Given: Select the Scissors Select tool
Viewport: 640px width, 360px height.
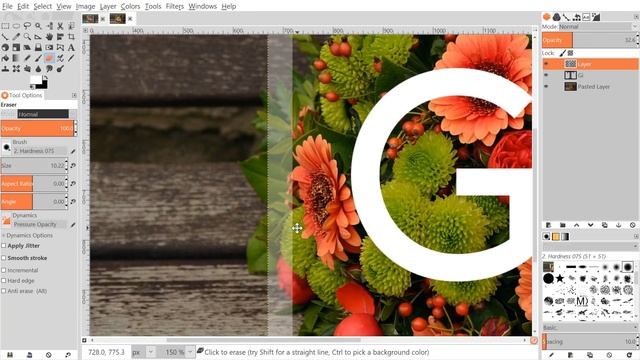Looking at the screenshot, I should pos(60,26).
